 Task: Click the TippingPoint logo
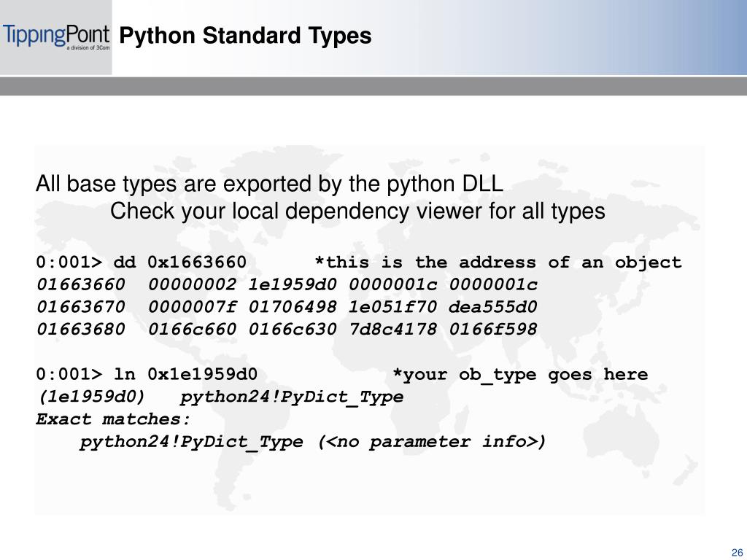(56, 37)
